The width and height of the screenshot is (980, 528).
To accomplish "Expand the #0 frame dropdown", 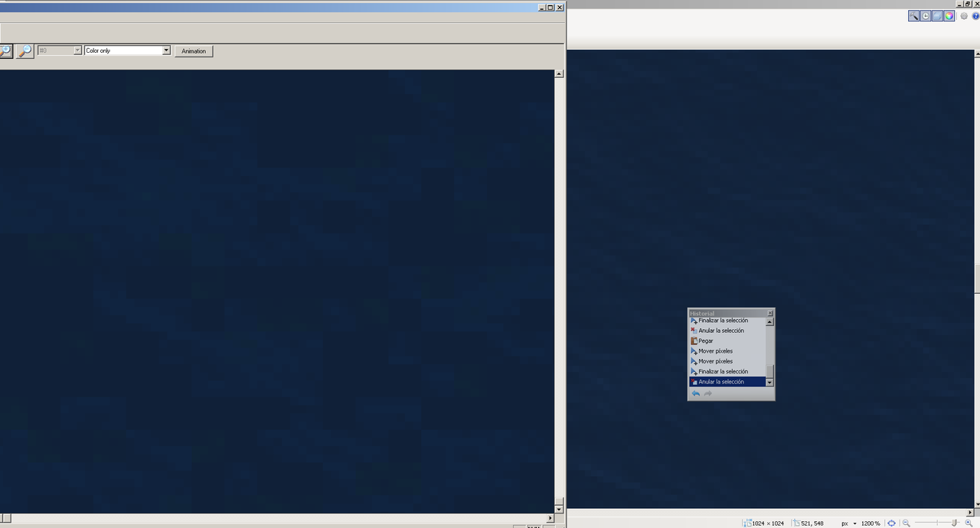I will [x=77, y=51].
